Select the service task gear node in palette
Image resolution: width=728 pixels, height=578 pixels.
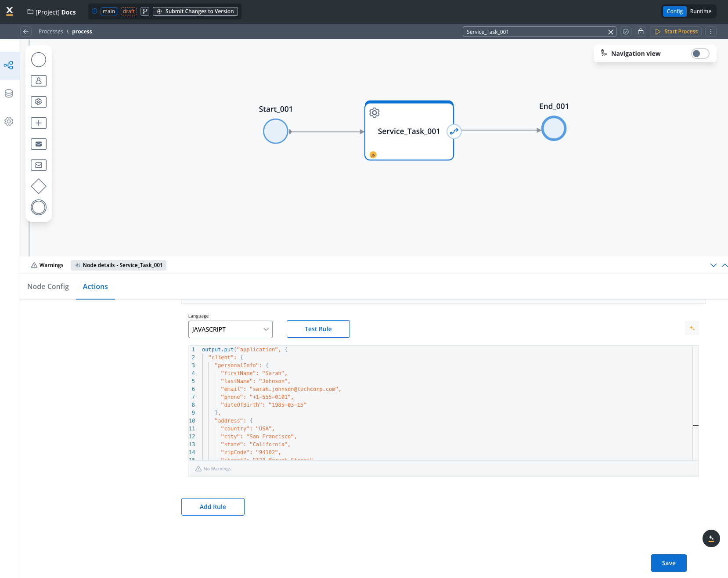click(x=39, y=102)
